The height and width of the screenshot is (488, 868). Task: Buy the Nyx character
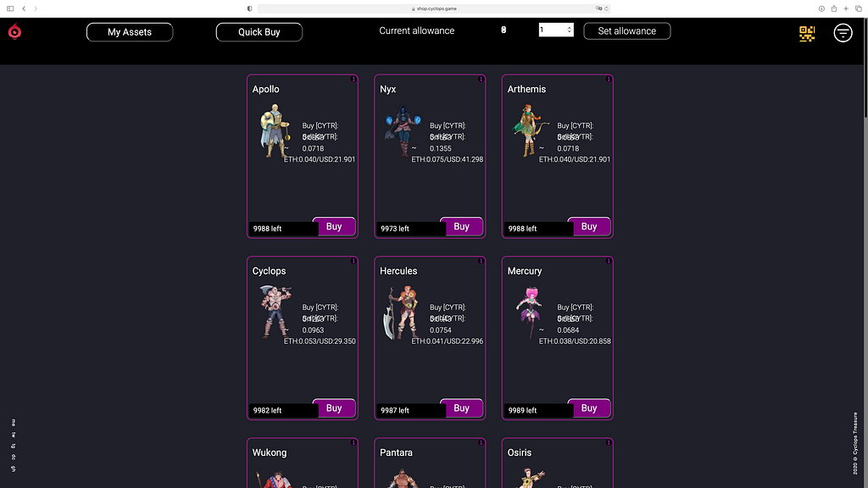pos(461,226)
